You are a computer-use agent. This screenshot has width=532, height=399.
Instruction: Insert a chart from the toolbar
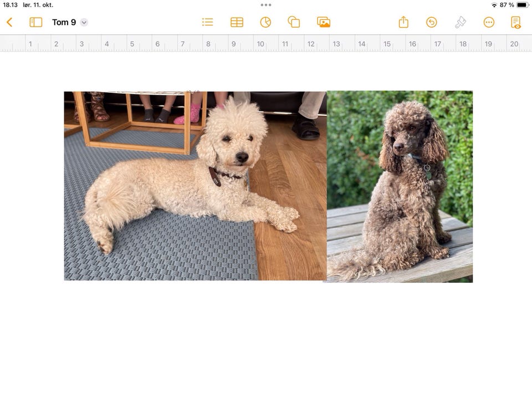pos(265,22)
